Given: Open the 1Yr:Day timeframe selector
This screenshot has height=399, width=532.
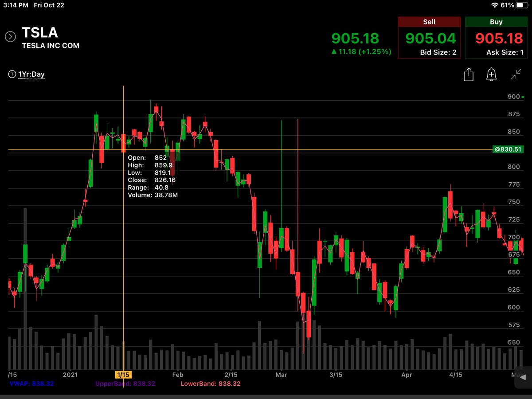Looking at the screenshot, I should 31,74.
